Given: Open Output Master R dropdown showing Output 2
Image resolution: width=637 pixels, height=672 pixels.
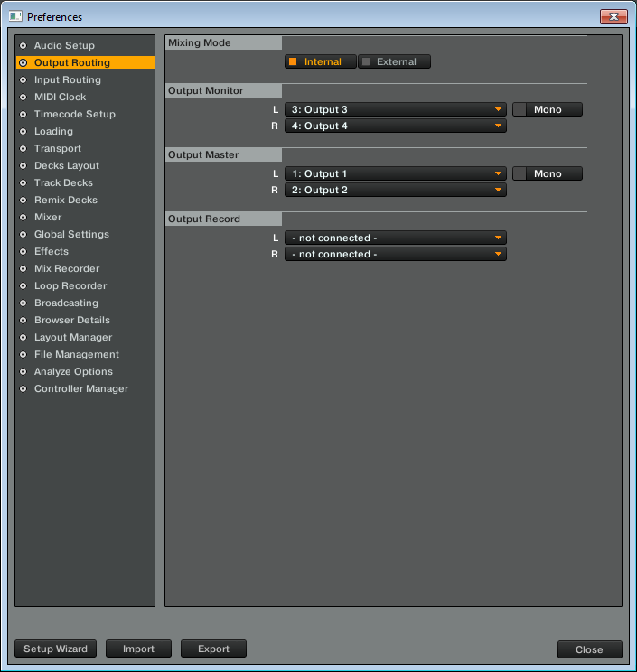Looking at the screenshot, I should (396, 190).
